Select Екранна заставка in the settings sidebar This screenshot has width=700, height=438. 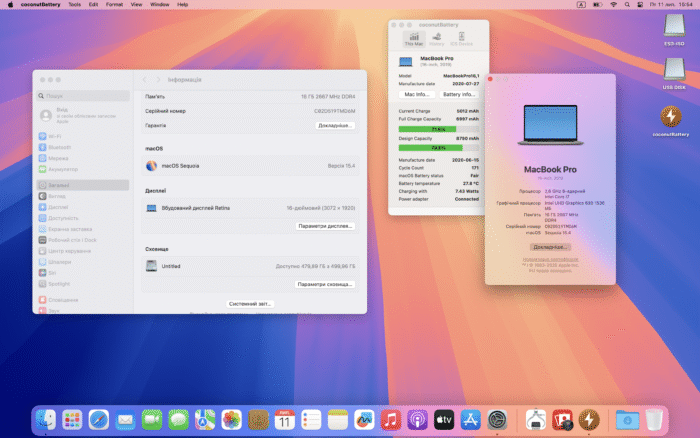click(83, 229)
